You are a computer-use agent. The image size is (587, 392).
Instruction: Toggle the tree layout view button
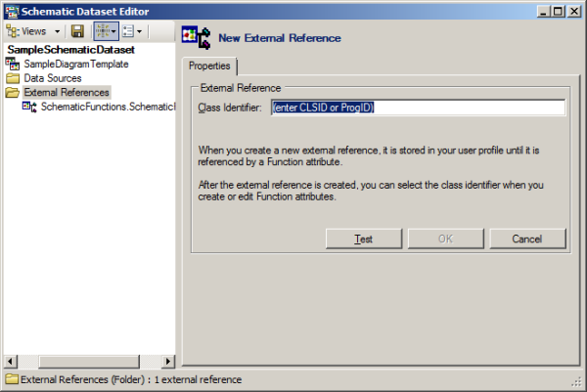(106, 31)
